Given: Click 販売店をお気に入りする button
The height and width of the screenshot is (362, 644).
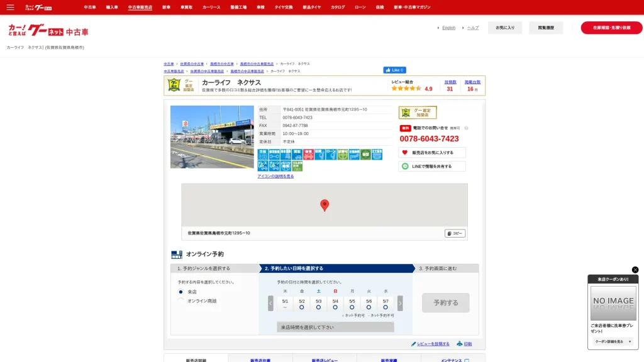Looking at the screenshot, I should click(x=432, y=153).
